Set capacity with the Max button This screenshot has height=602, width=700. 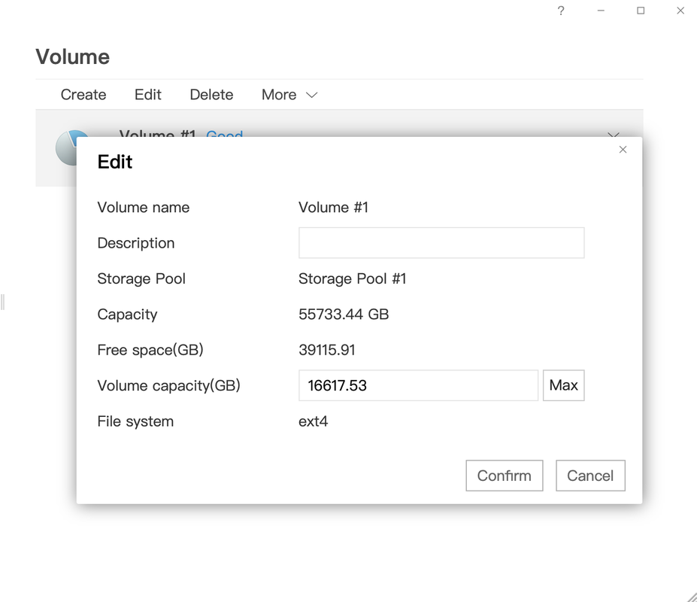point(563,385)
